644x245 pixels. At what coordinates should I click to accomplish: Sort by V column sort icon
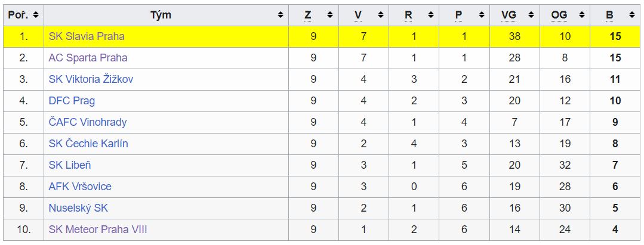[x=381, y=15]
